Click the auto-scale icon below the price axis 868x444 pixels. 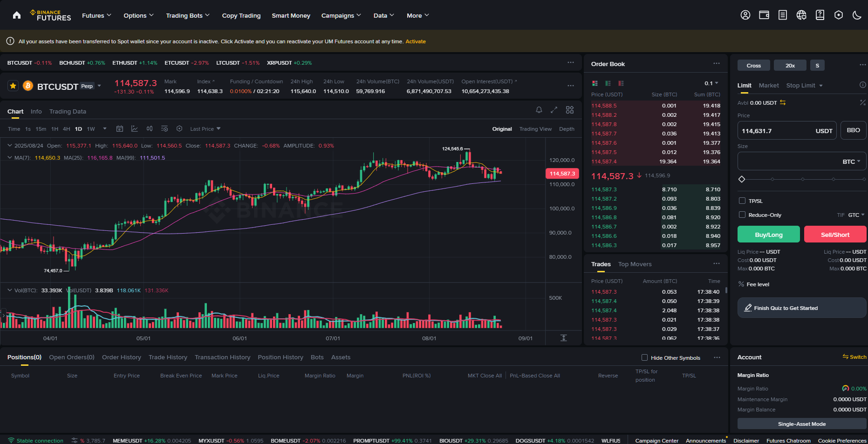click(x=564, y=338)
